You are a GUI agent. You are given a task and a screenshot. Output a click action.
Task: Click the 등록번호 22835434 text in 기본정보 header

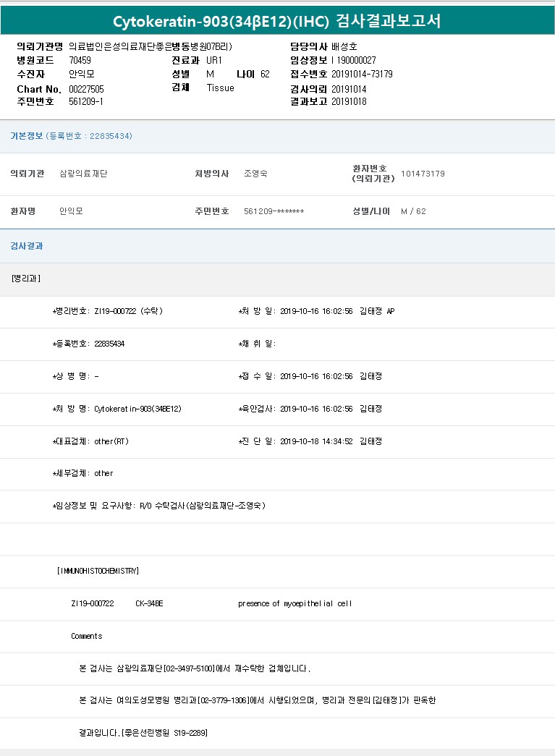point(89,136)
